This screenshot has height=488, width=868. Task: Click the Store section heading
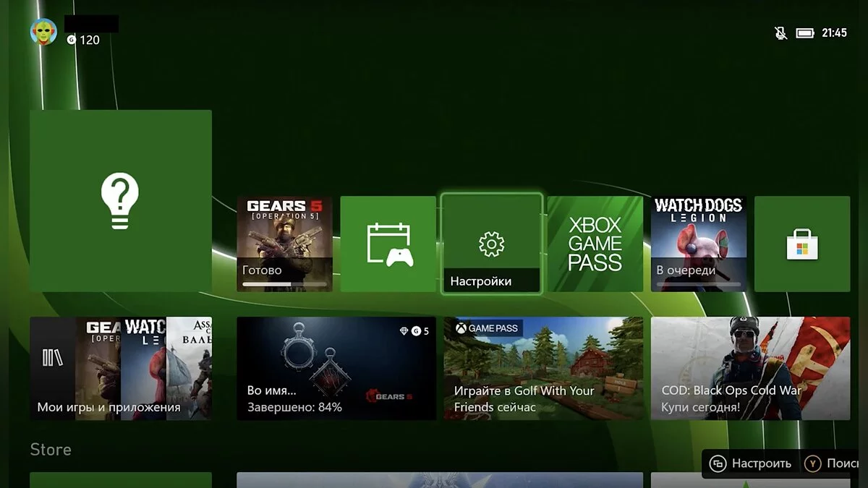click(51, 450)
